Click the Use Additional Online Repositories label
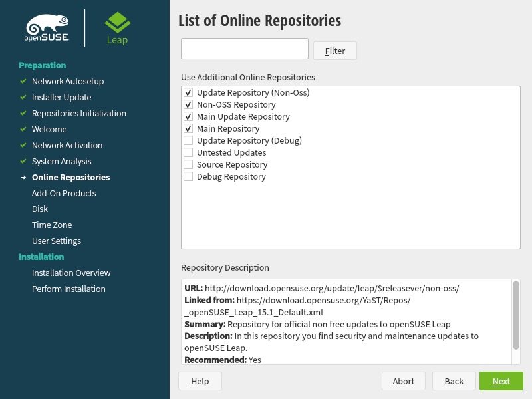This screenshot has width=532, height=399. click(248, 77)
